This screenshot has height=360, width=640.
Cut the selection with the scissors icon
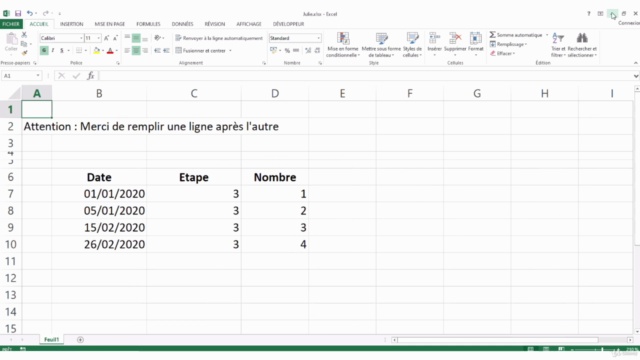coord(24,35)
